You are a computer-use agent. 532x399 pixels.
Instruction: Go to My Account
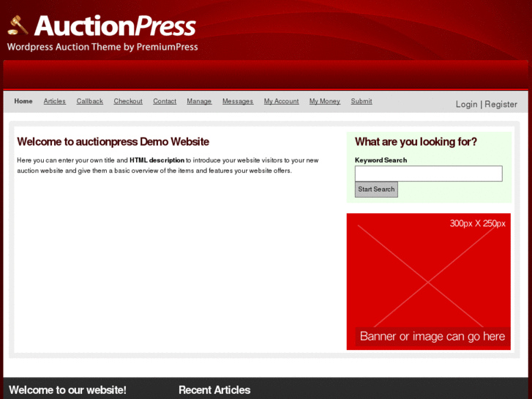(281, 101)
